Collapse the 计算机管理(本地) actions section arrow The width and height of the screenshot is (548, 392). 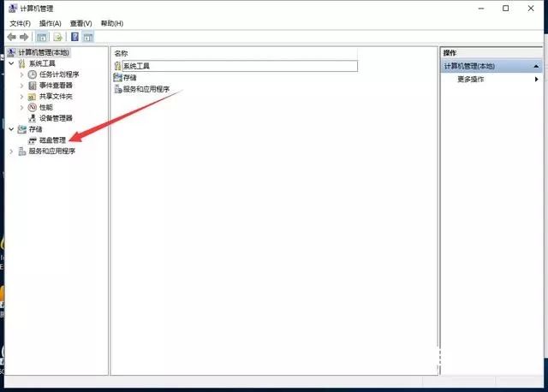[x=536, y=66]
